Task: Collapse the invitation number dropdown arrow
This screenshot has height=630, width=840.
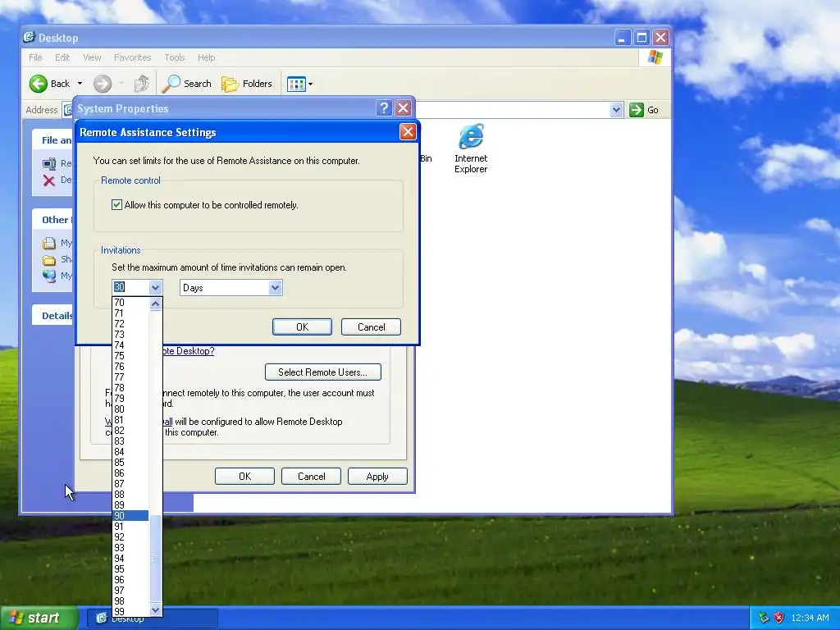Action: pyautogui.click(x=155, y=288)
